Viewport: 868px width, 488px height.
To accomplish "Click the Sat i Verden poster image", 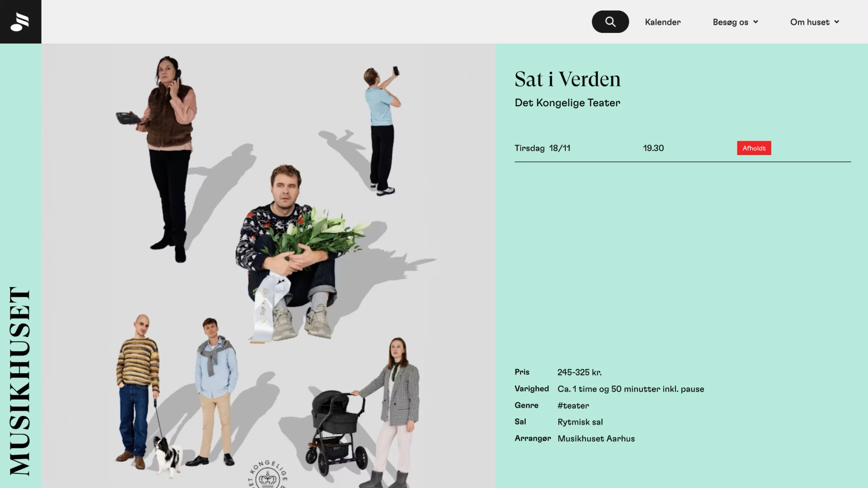I will pyautogui.click(x=269, y=266).
